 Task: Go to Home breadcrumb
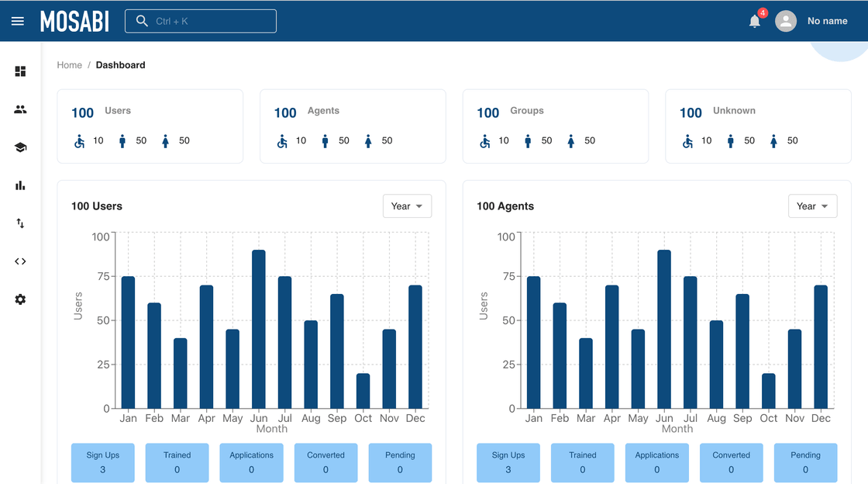pyautogui.click(x=69, y=65)
